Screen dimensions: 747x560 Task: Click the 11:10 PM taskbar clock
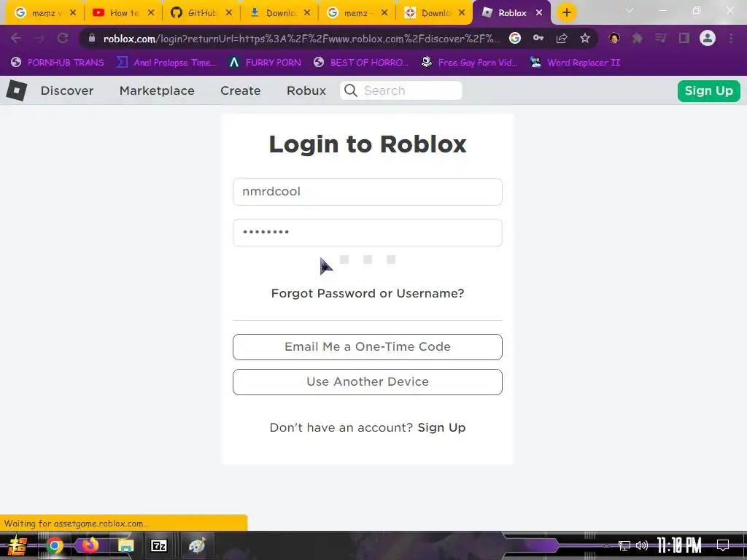pyautogui.click(x=679, y=545)
